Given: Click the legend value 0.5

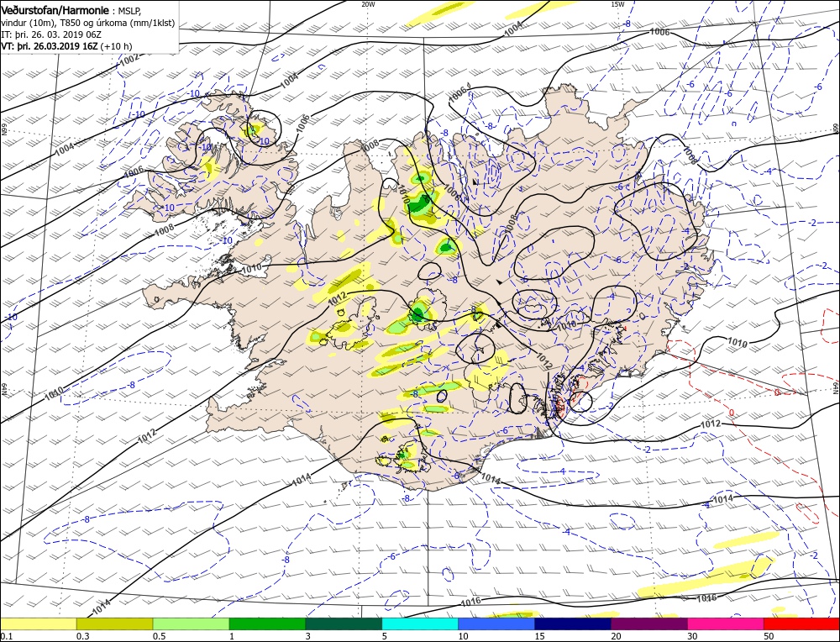Looking at the screenshot, I should point(159,636).
